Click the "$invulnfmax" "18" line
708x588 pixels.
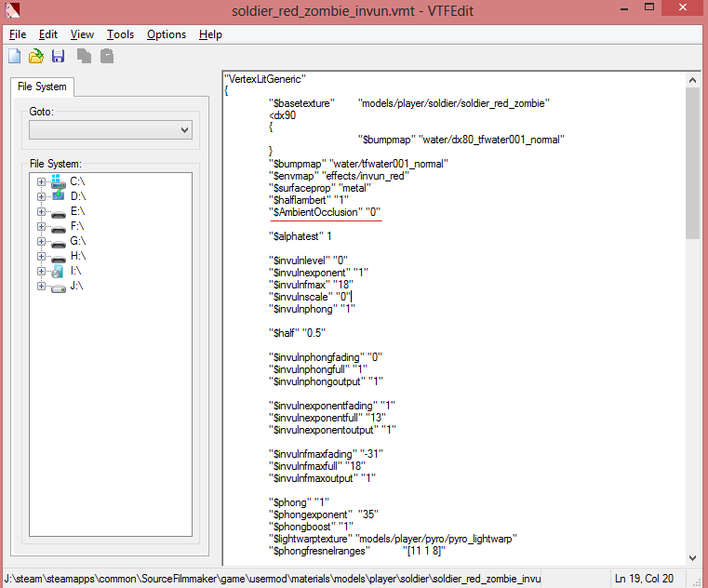[x=311, y=285]
